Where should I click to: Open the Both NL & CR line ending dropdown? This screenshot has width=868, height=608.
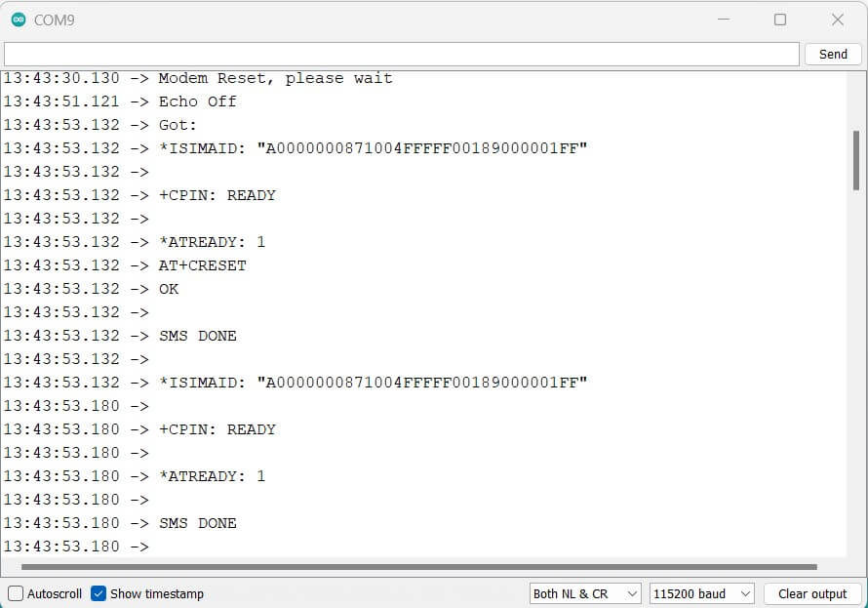point(585,593)
